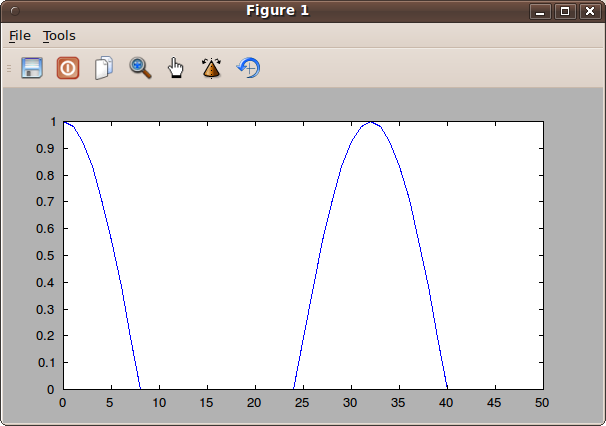
Task: Click the x-axis label "10"
Action: point(159,403)
